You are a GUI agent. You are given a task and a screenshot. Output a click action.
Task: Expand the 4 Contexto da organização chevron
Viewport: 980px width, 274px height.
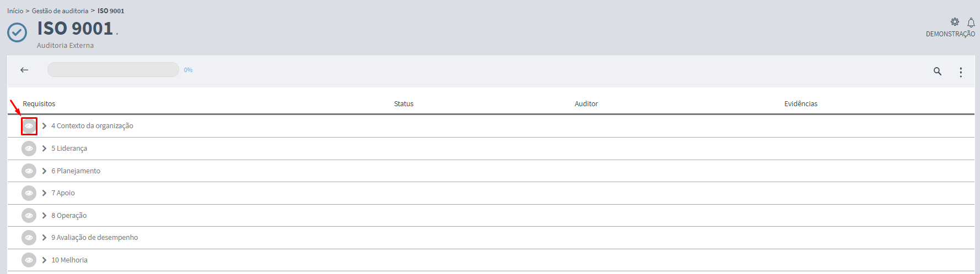pos(44,126)
